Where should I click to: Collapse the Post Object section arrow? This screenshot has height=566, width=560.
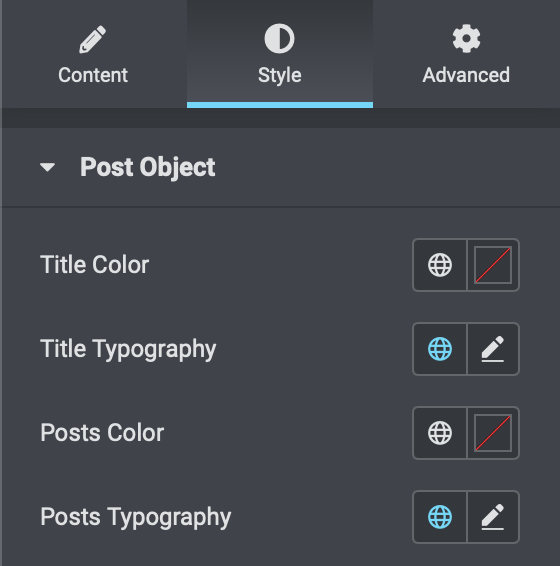[47, 167]
